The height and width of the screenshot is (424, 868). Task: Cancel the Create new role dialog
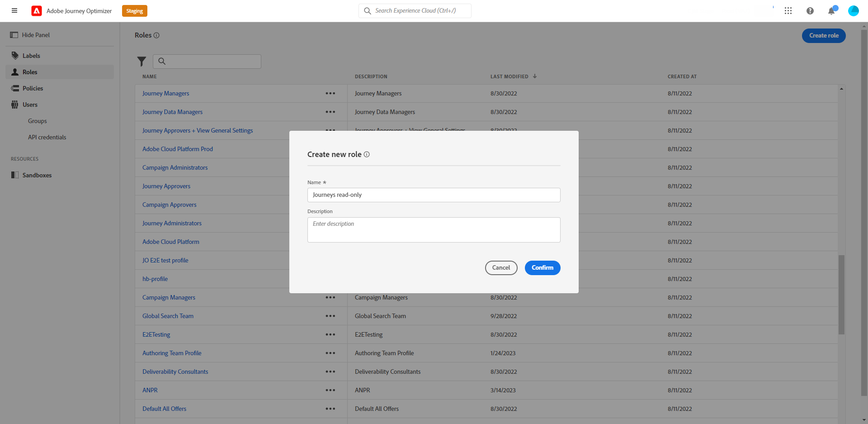[x=501, y=268]
